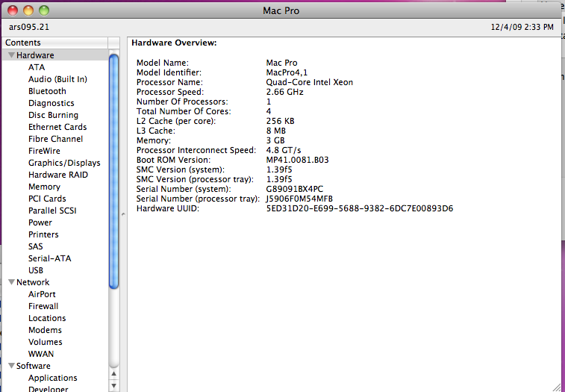Select Developer under Software
The width and height of the screenshot is (565, 392).
tap(48, 389)
